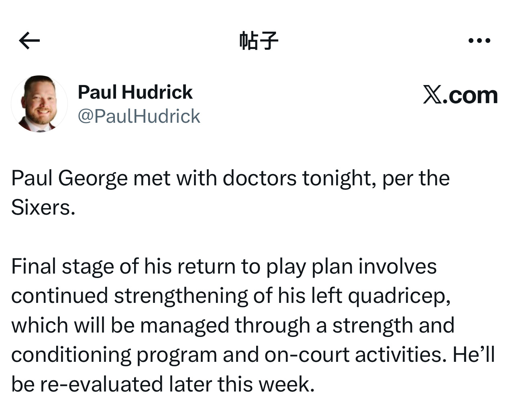Click the 'per the' text in first line
The image size is (518, 420).
pos(416,178)
